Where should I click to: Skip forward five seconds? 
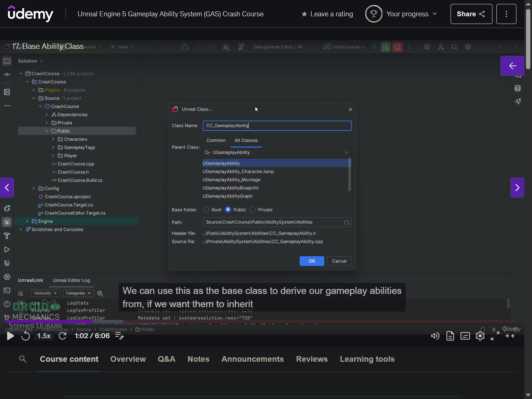pos(62,336)
